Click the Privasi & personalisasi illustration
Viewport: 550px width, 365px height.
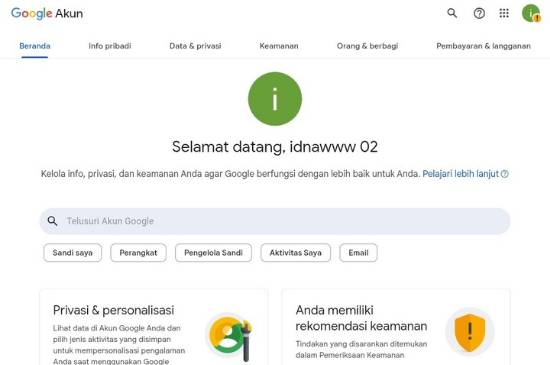coord(230,338)
